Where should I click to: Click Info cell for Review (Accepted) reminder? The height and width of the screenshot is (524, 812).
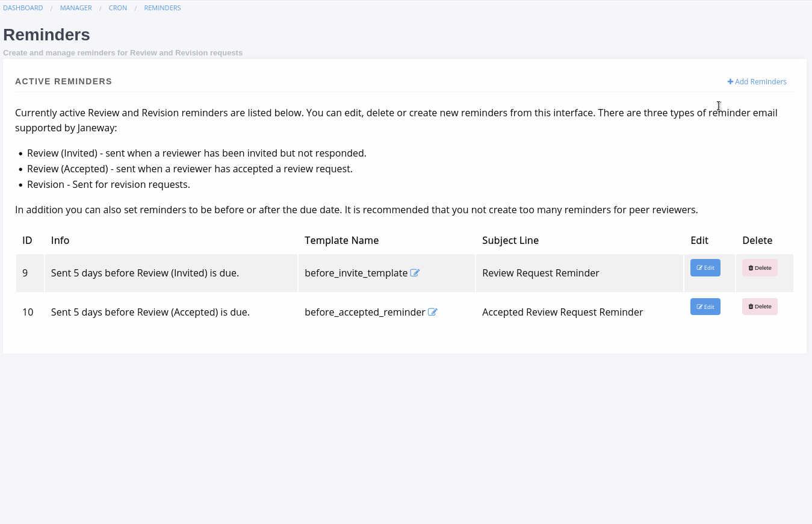point(150,312)
